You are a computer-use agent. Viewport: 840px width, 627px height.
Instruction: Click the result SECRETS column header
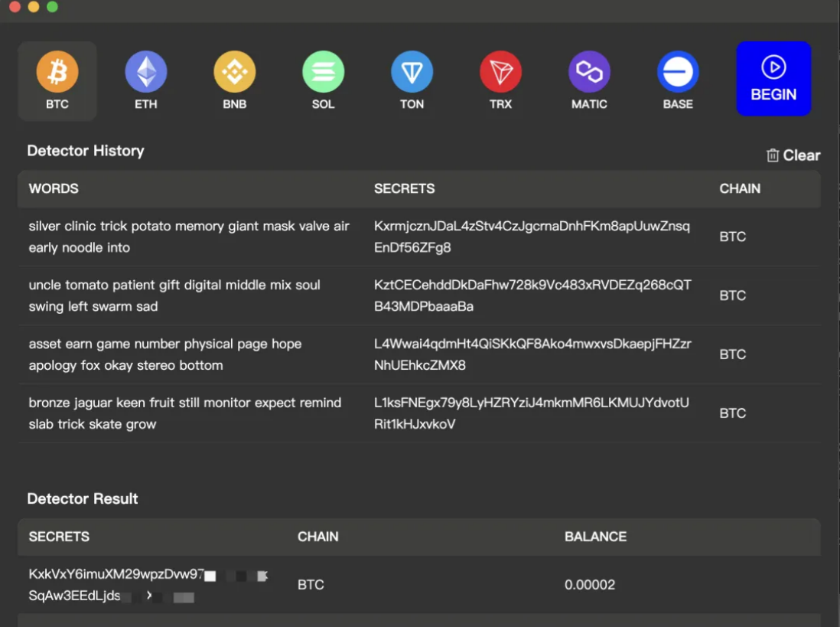[59, 537]
